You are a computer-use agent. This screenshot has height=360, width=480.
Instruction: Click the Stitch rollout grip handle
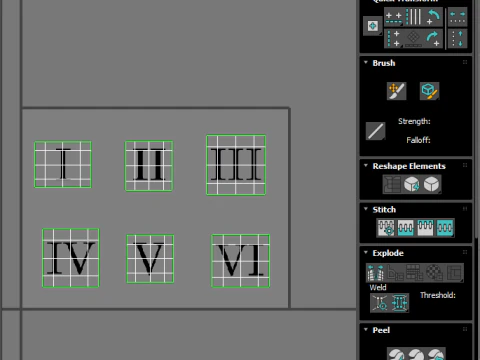tap(465, 209)
